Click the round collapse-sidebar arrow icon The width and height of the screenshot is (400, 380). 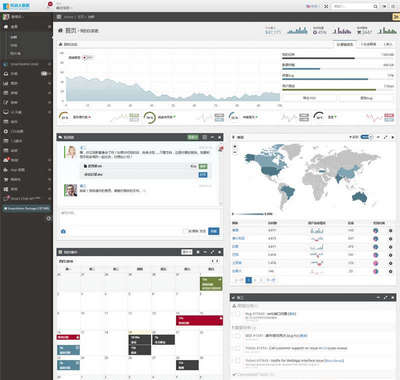pos(49,218)
